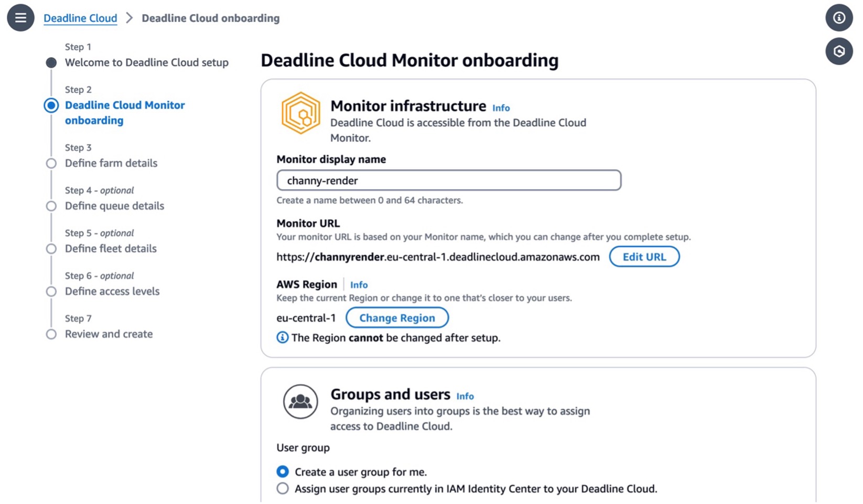Open Info link next to Groups and users
863x504 pixels.
465,397
